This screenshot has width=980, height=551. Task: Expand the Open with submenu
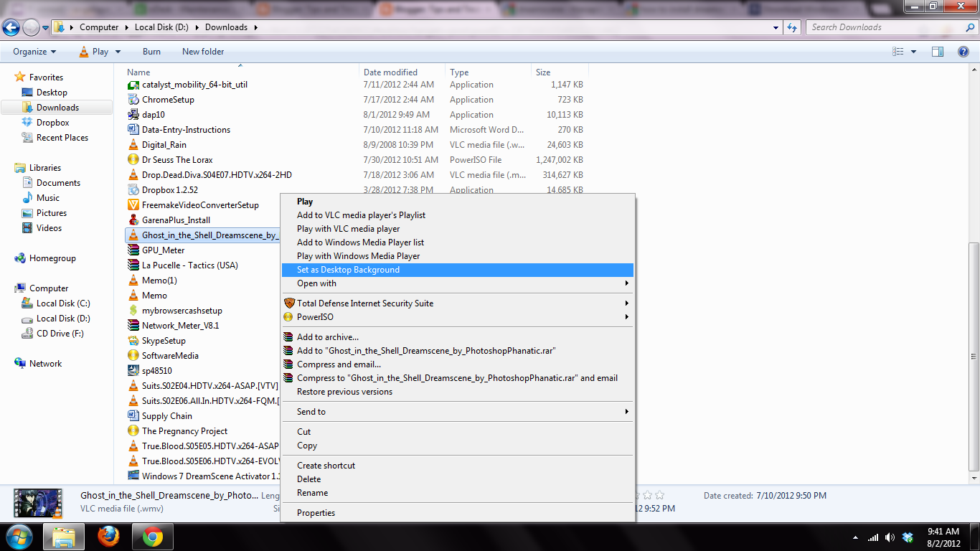click(458, 283)
